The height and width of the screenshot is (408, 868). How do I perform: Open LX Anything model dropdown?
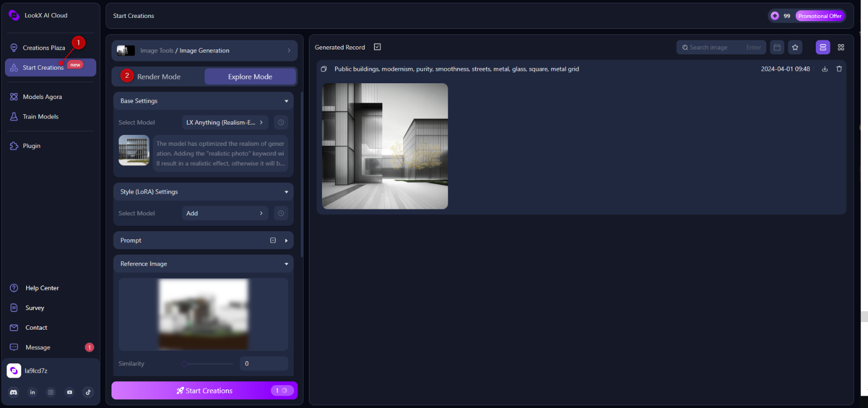[225, 122]
